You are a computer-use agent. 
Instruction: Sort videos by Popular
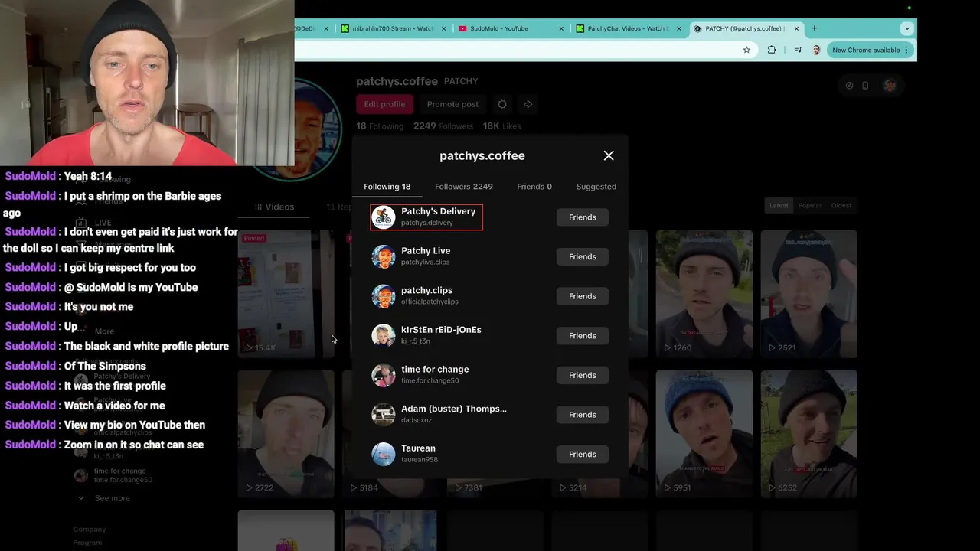click(809, 205)
